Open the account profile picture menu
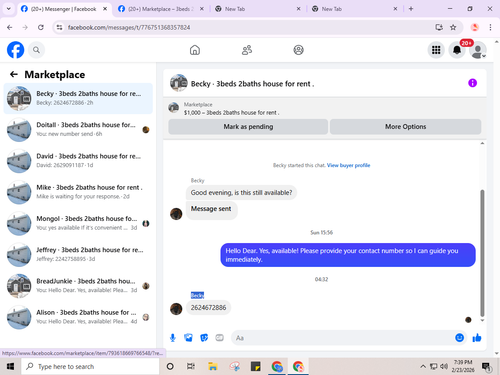Viewport: 500px width, 375px height. [x=478, y=50]
